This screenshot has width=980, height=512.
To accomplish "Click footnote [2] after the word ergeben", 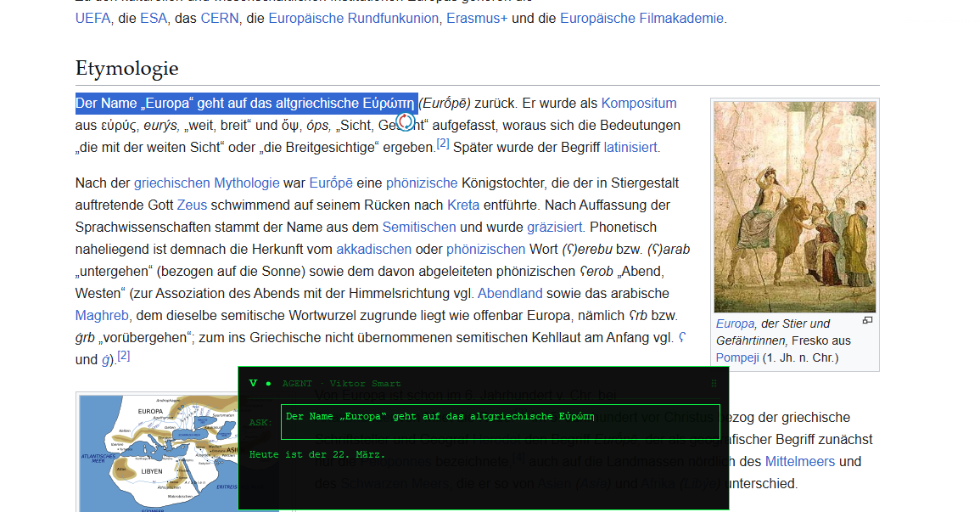I will coord(443,143).
